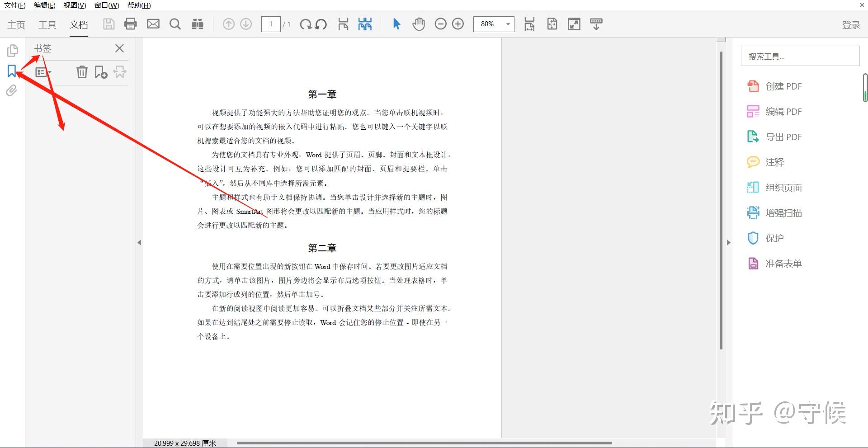Open the page thumbnails panel
Image resolution: width=868 pixels, height=448 pixels.
pos(12,50)
